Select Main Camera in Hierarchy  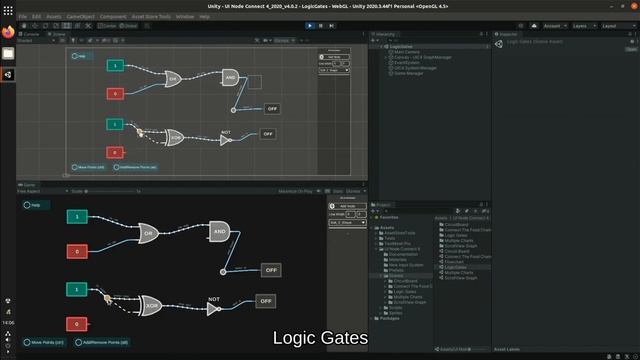coord(407,52)
